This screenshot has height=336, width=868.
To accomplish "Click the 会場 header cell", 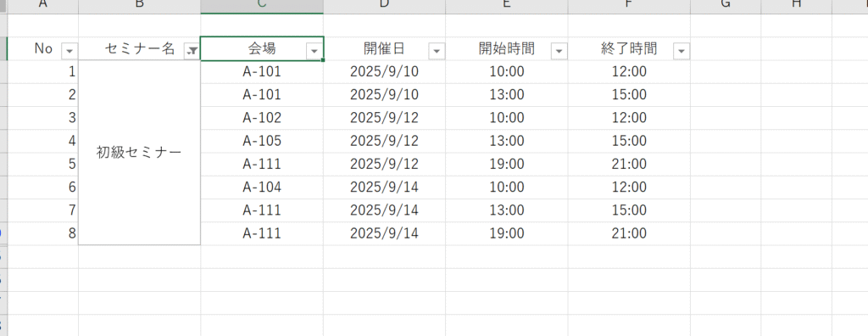I will point(262,49).
